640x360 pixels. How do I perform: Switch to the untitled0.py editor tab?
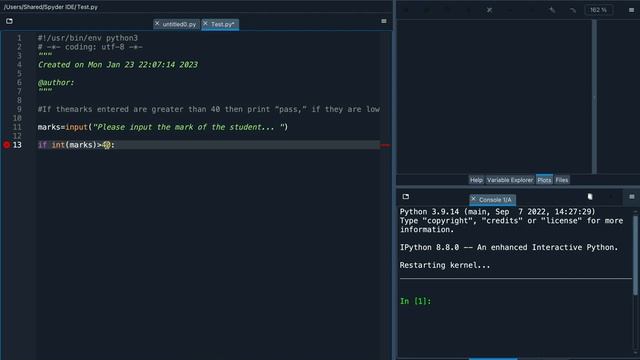click(x=177, y=24)
